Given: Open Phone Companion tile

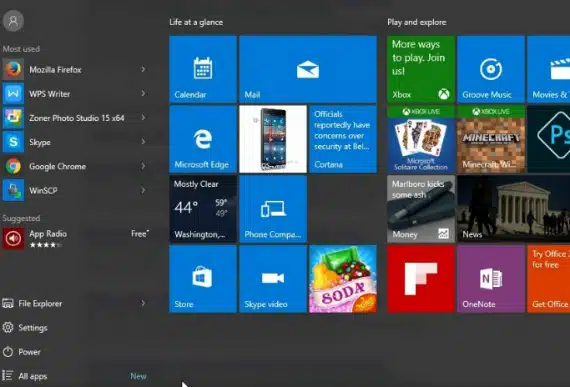Looking at the screenshot, I should tap(273, 209).
